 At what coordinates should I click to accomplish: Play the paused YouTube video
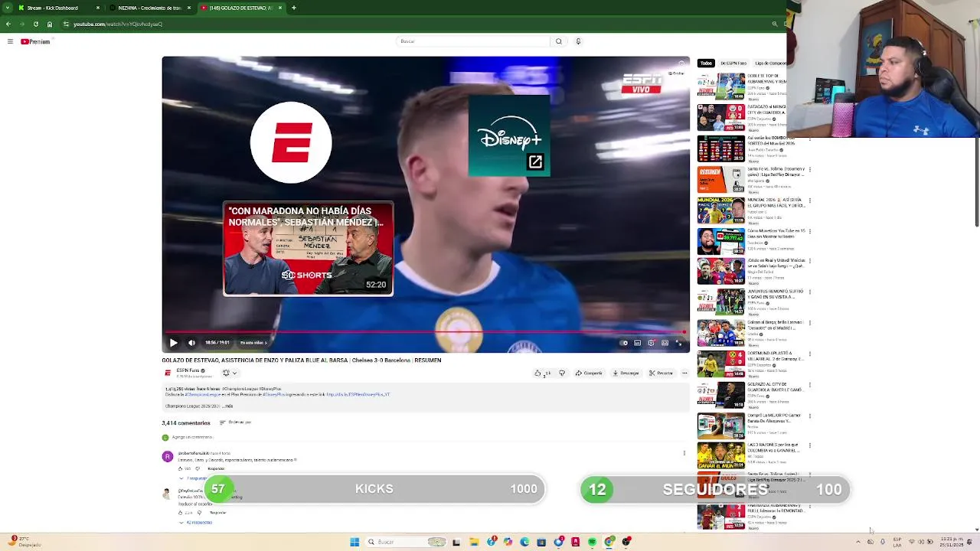(x=173, y=343)
